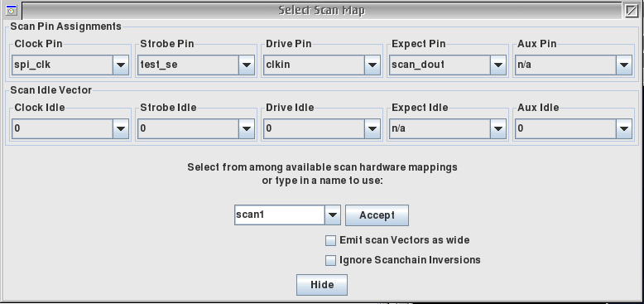Click the Accept button
Screen dimensions: 644x304
tap(377, 215)
